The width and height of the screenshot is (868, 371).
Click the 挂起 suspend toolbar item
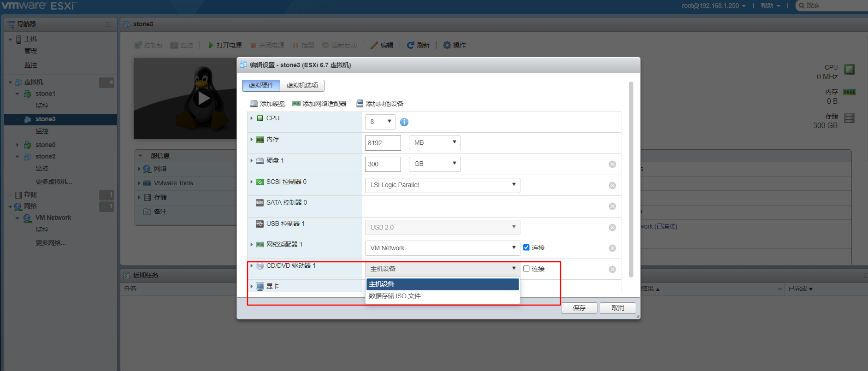(x=303, y=45)
